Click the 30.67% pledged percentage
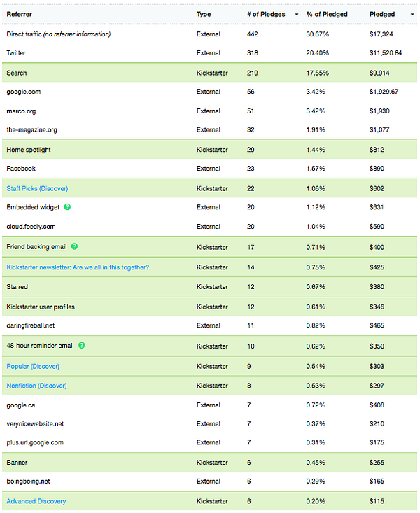This screenshot has width=420, height=513. pyautogui.click(x=317, y=34)
